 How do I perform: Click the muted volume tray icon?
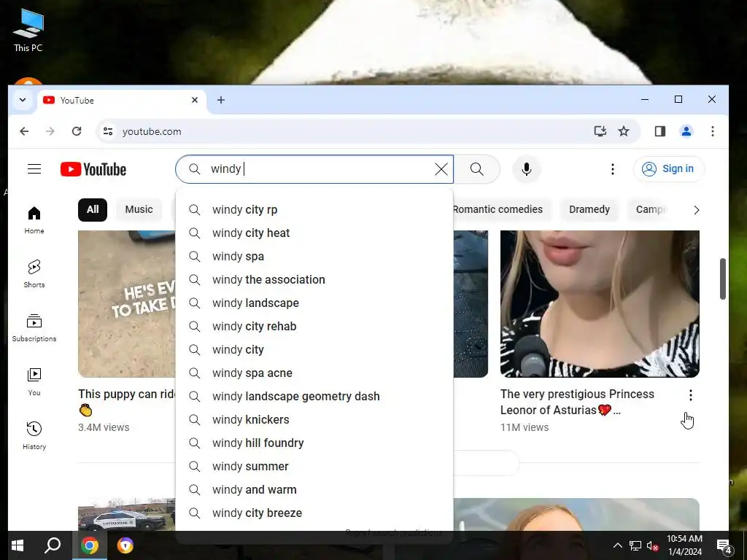pos(653,545)
